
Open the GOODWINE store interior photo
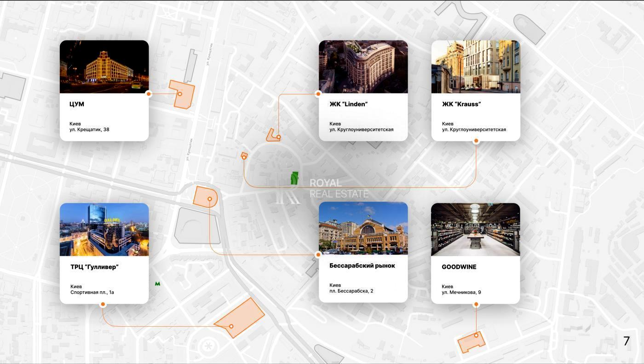(x=475, y=229)
